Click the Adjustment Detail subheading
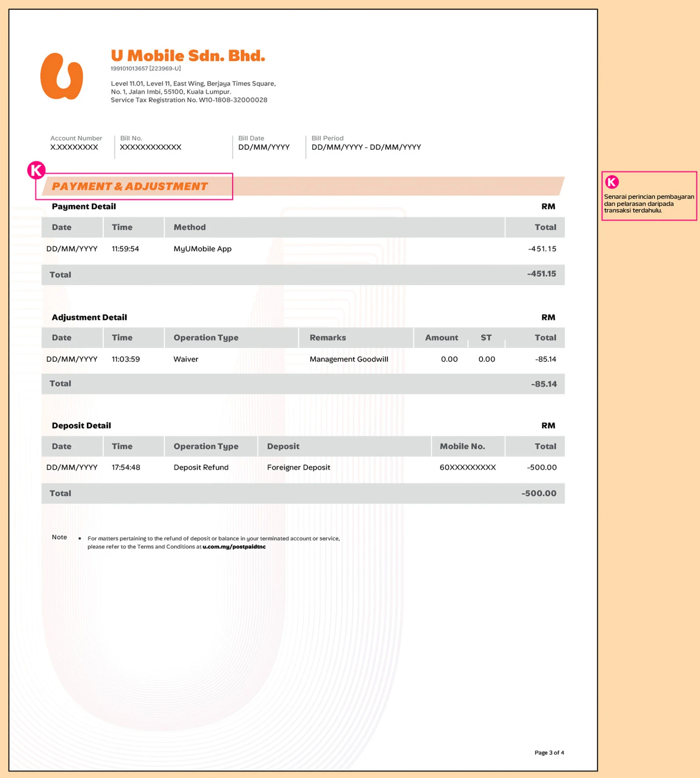Screen dimensions: 700x778 (x=89, y=317)
